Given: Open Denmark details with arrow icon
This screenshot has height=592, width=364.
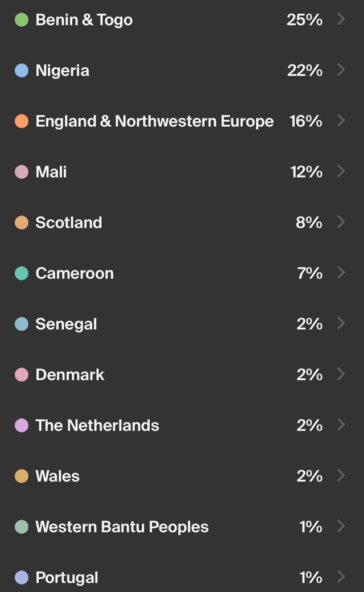Looking at the screenshot, I should [341, 374].
